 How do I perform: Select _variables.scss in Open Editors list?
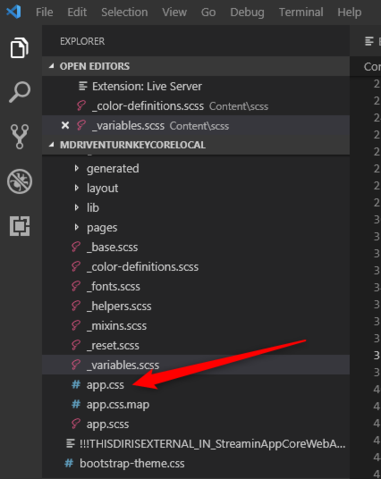pyautogui.click(x=196, y=126)
